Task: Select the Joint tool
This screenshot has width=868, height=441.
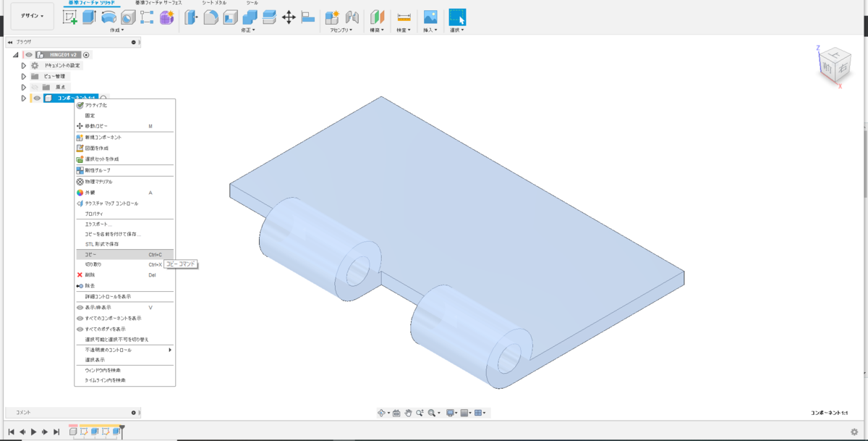Action: [352, 17]
